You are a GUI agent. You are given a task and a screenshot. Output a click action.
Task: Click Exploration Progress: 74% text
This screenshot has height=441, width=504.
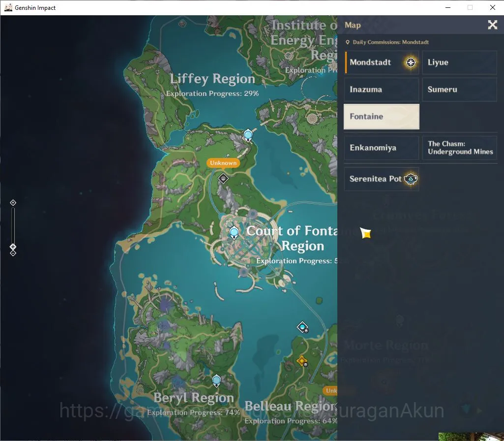pos(194,412)
